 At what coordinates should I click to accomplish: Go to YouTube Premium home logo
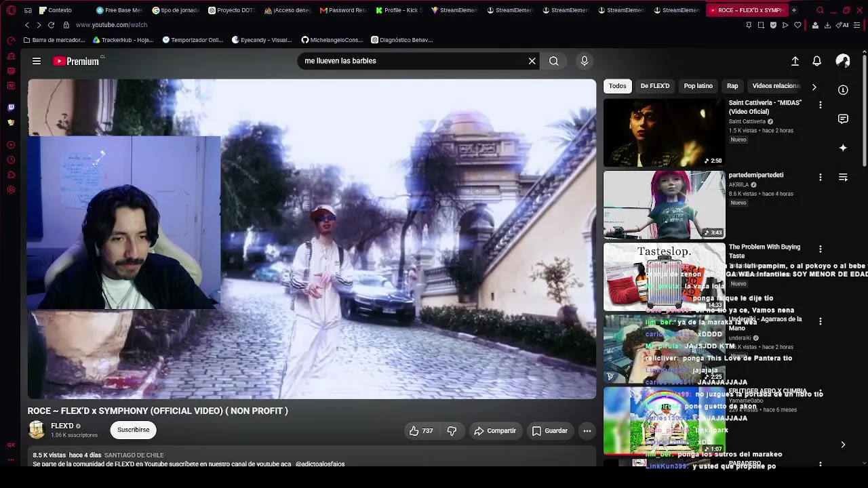77,61
